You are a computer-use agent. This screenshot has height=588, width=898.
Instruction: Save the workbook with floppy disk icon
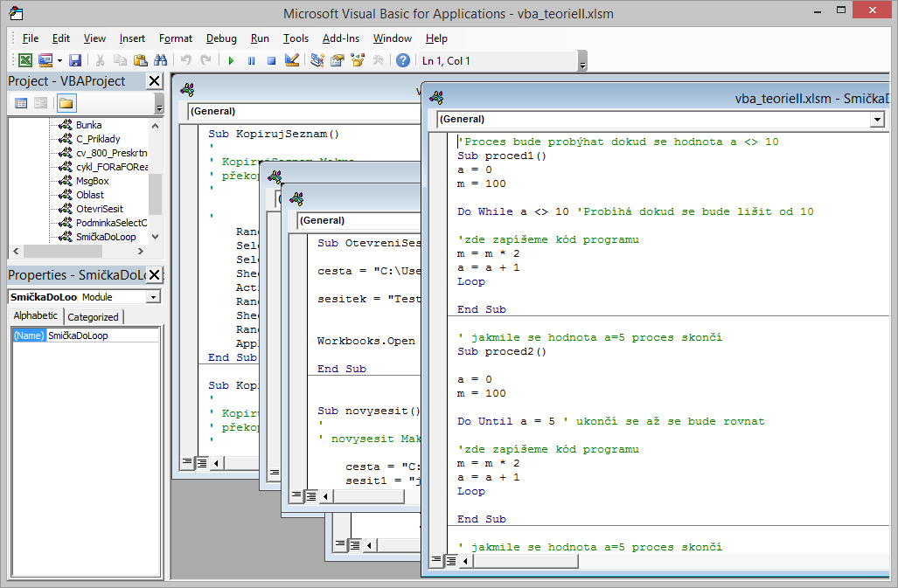click(75, 60)
